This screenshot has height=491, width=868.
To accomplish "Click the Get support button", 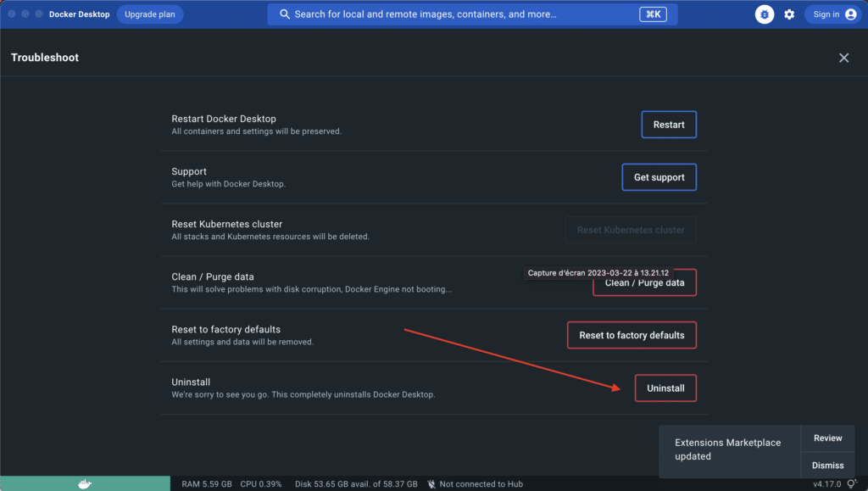I will [x=659, y=177].
